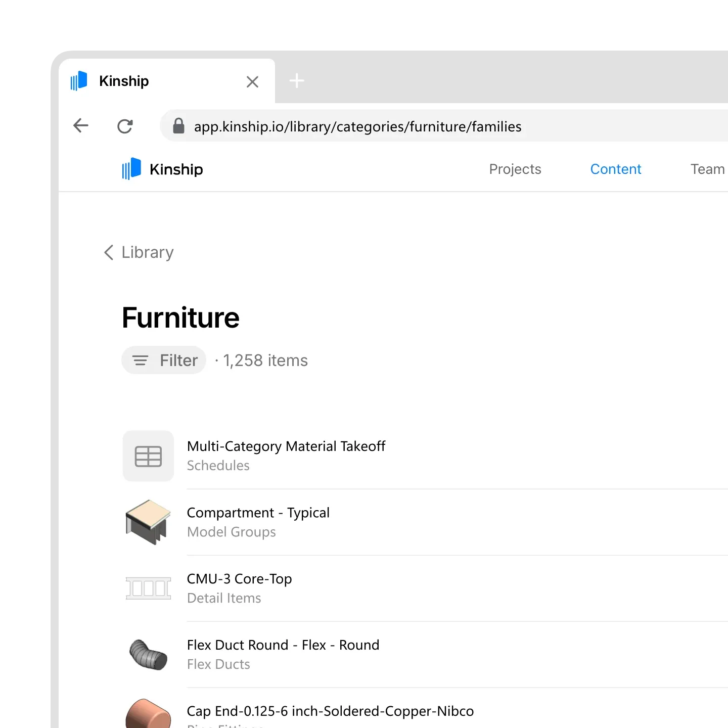
Task: Switch to the Projects tab
Action: point(515,169)
